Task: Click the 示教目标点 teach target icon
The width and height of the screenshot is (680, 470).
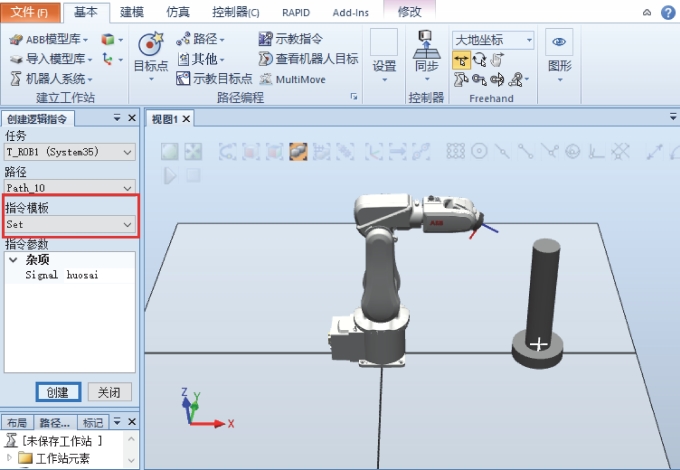Action: coord(184,79)
